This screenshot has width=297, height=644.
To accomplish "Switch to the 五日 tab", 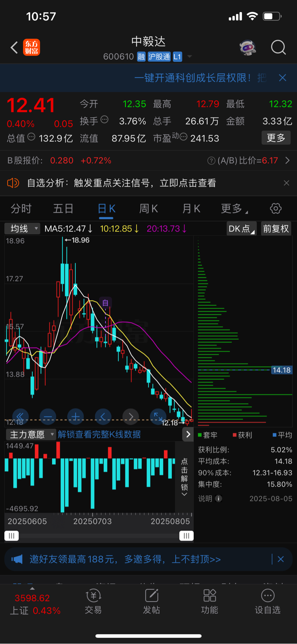I will tap(63, 209).
